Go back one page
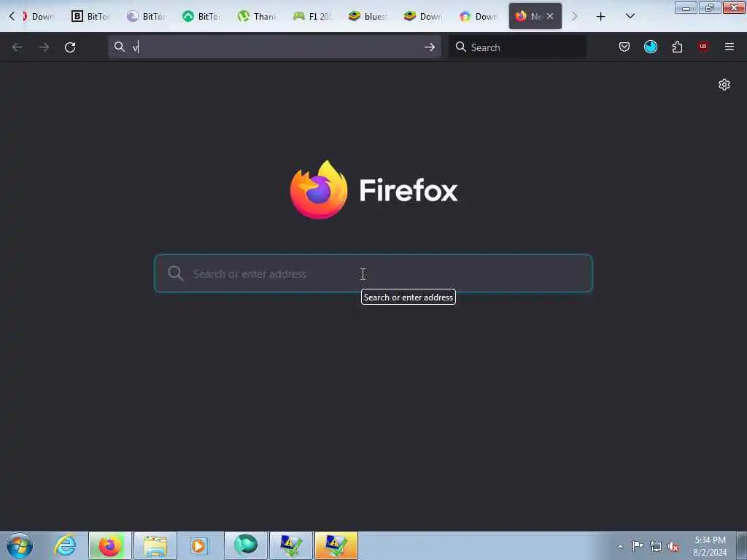This screenshot has height=560, width=747. (x=18, y=47)
